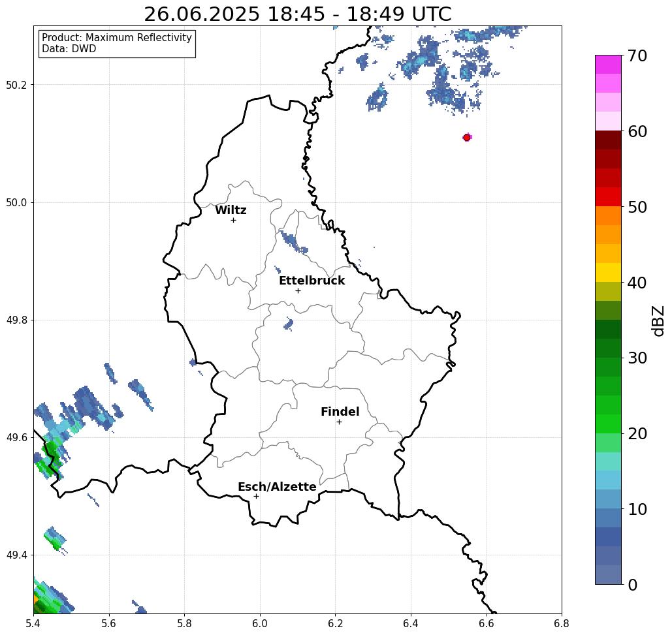Click the red dot marker east of Luxembourg

click(467, 138)
